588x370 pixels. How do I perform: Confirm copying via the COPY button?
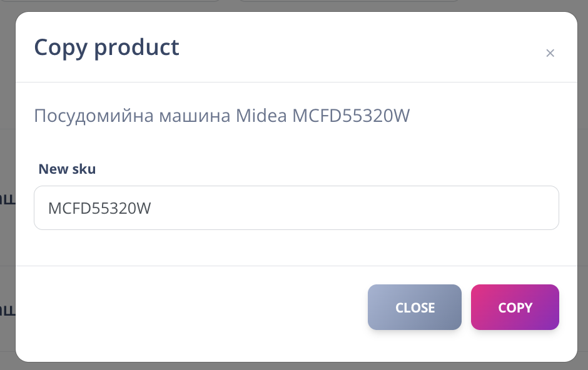pyautogui.click(x=515, y=307)
